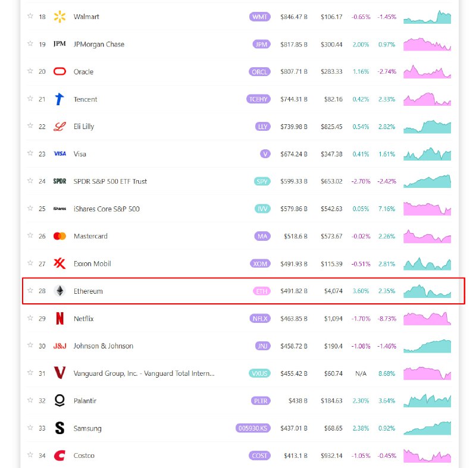476x468 pixels.
Task: Favorite Ethereum with its star toggle
Action: (x=30, y=291)
